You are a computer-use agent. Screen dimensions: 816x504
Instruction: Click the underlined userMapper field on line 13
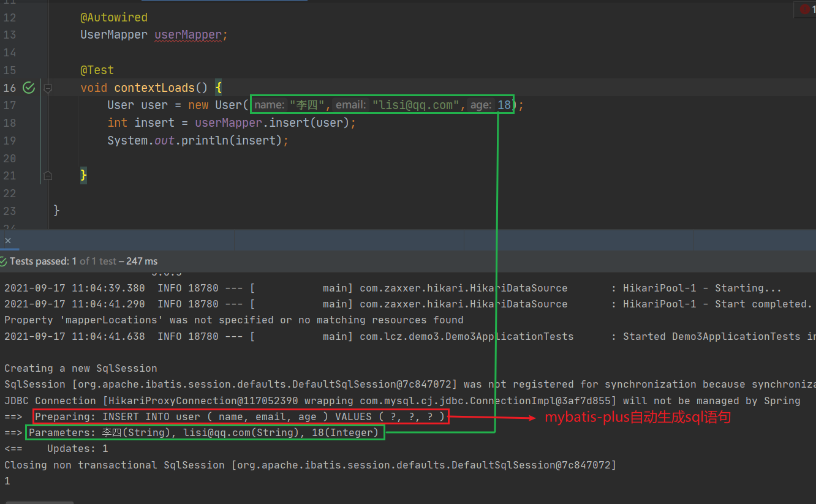point(187,35)
